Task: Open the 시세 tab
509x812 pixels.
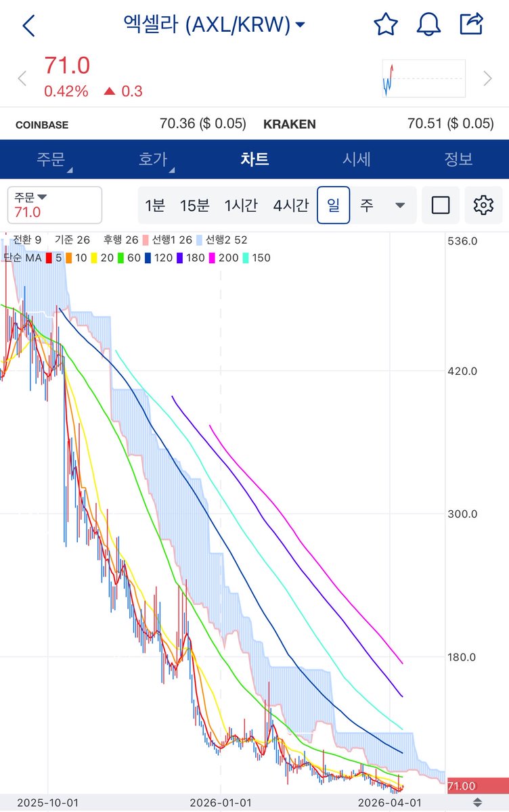Action: point(357,160)
